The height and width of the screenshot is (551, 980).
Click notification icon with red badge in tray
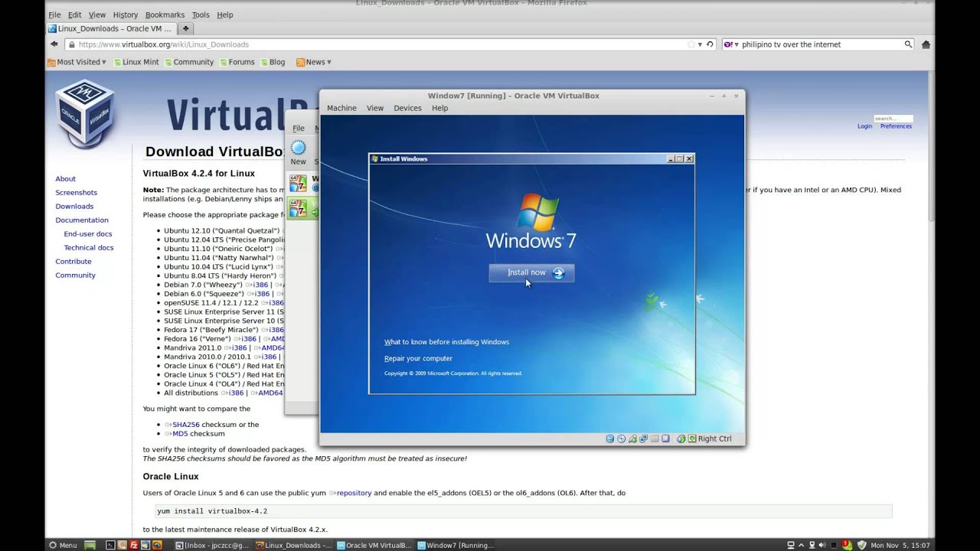pyautogui.click(x=847, y=545)
